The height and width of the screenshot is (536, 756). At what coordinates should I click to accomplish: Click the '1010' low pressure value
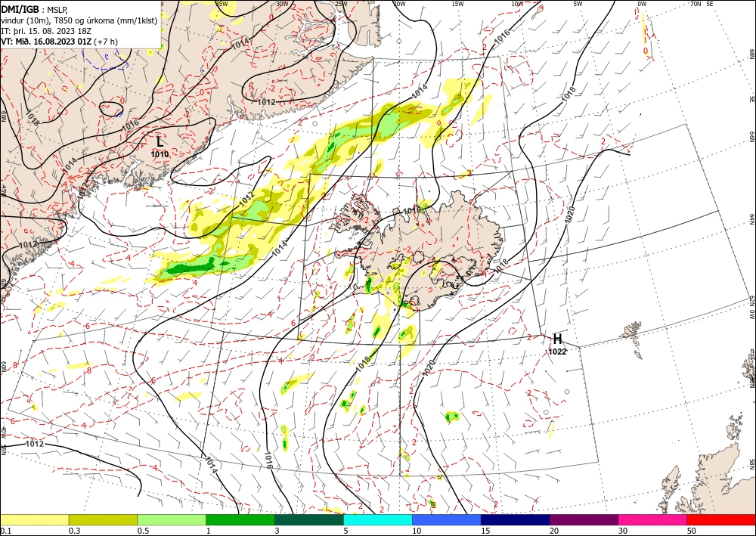pyautogui.click(x=160, y=154)
